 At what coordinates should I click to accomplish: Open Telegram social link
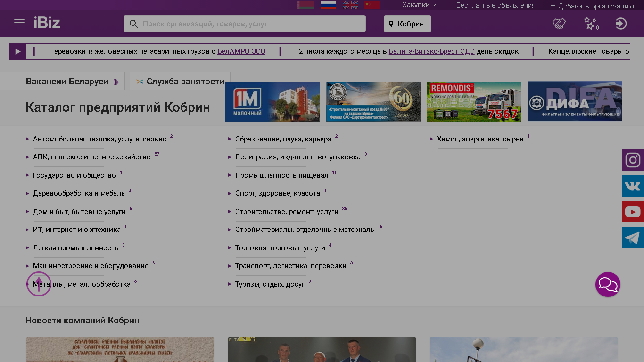(633, 238)
